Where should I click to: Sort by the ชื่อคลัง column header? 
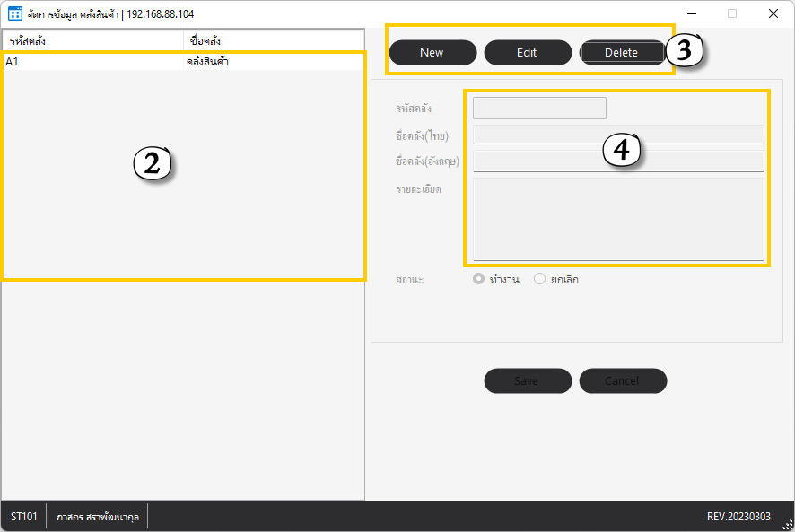[x=273, y=41]
